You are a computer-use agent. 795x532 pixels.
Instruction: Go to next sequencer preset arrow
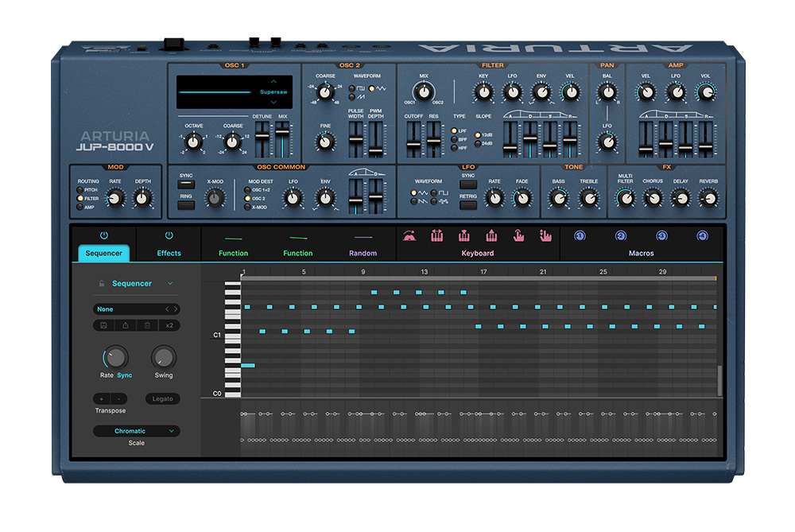pos(176,309)
